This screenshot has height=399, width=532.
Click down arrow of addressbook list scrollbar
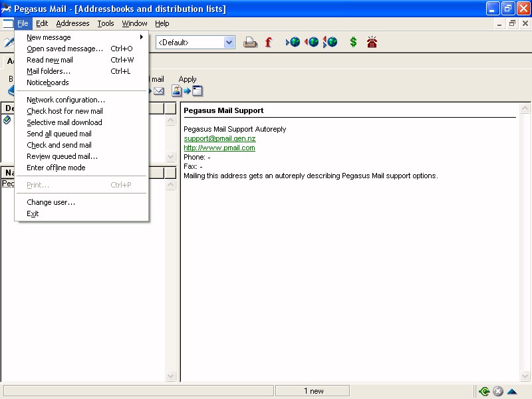coord(171,156)
